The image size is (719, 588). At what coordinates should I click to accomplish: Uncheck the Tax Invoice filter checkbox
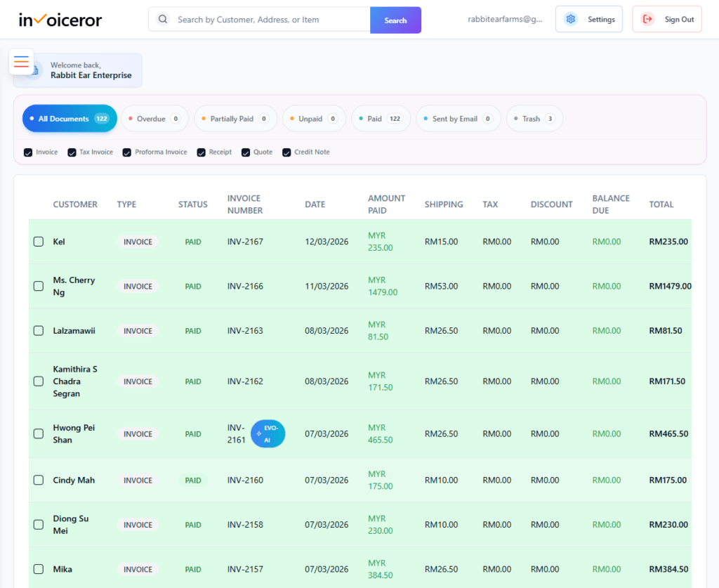(x=72, y=152)
